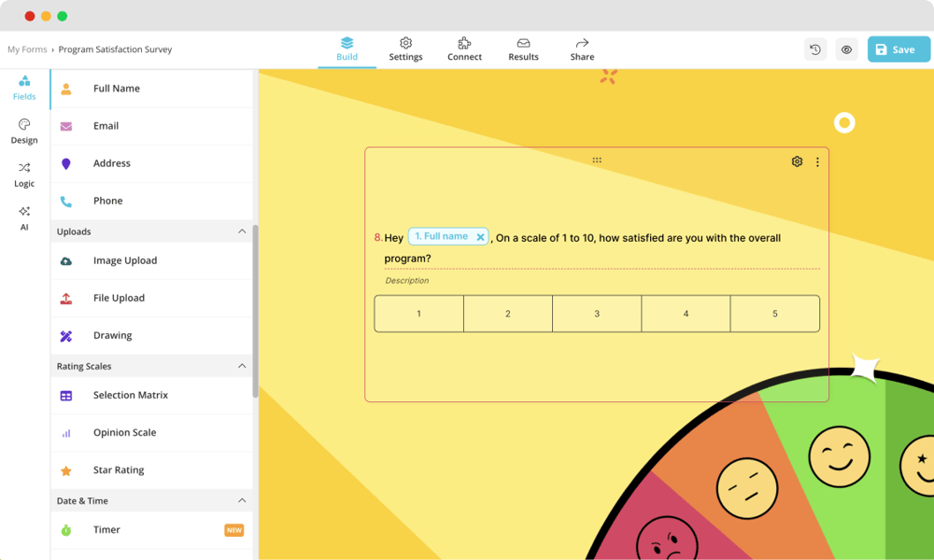934x560 pixels.
Task: Go to the Results tab
Action: point(523,49)
